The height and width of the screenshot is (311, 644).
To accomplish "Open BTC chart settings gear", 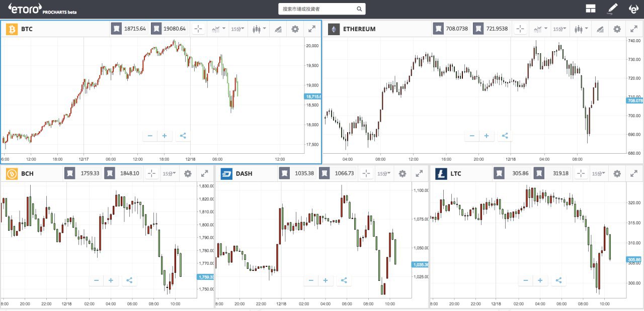I will (295, 29).
